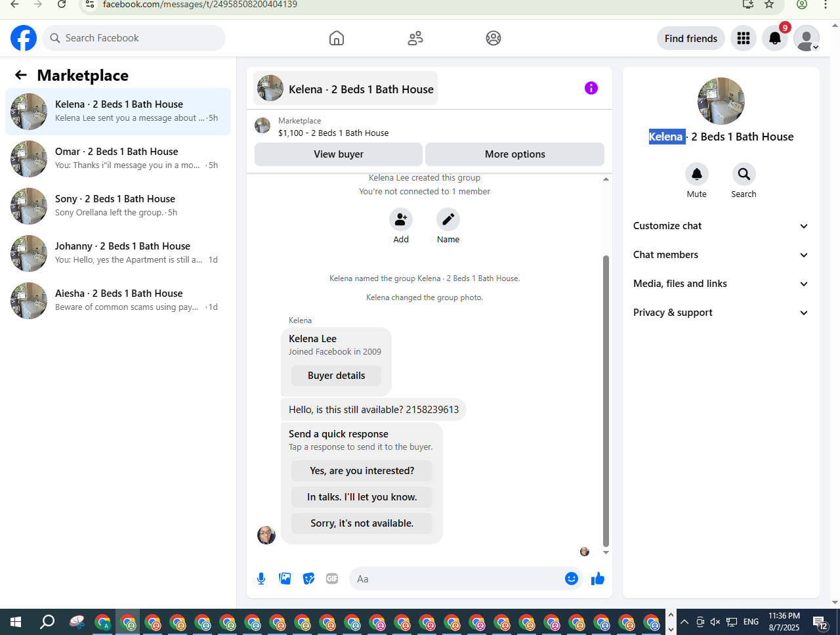Screen dimensions: 840x635
Task: Open the emoji picker smiley icon
Action: (x=572, y=579)
